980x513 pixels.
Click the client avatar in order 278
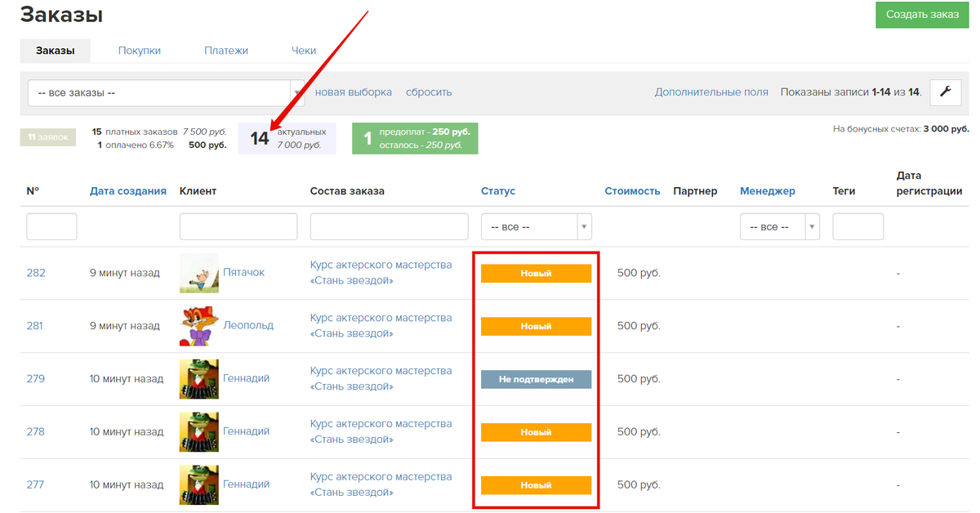click(199, 432)
